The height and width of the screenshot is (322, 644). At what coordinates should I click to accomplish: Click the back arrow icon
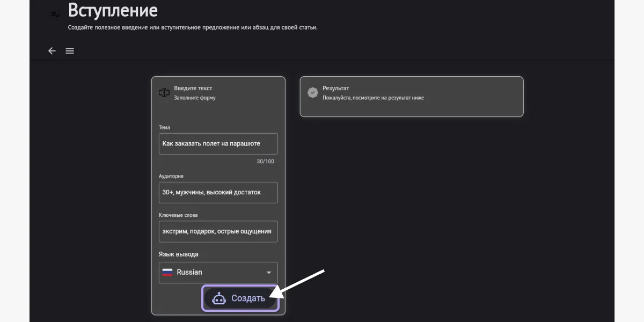click(x=52, y=51)
